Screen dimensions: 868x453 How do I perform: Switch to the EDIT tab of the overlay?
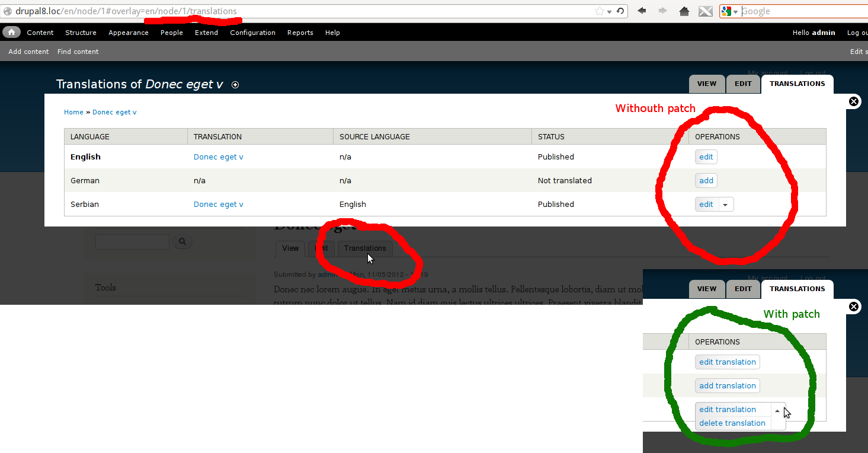pos(743,84)
